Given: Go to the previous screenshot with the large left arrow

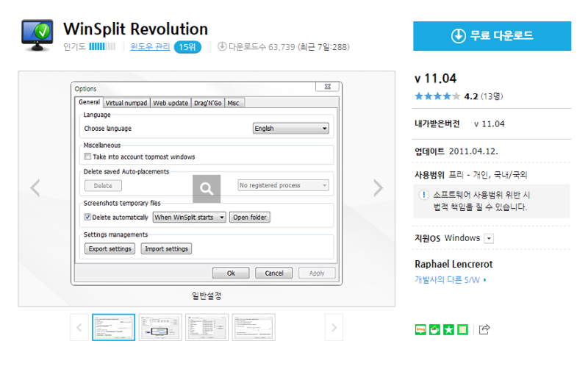Looking at the screenshot, I should point(35,188).
